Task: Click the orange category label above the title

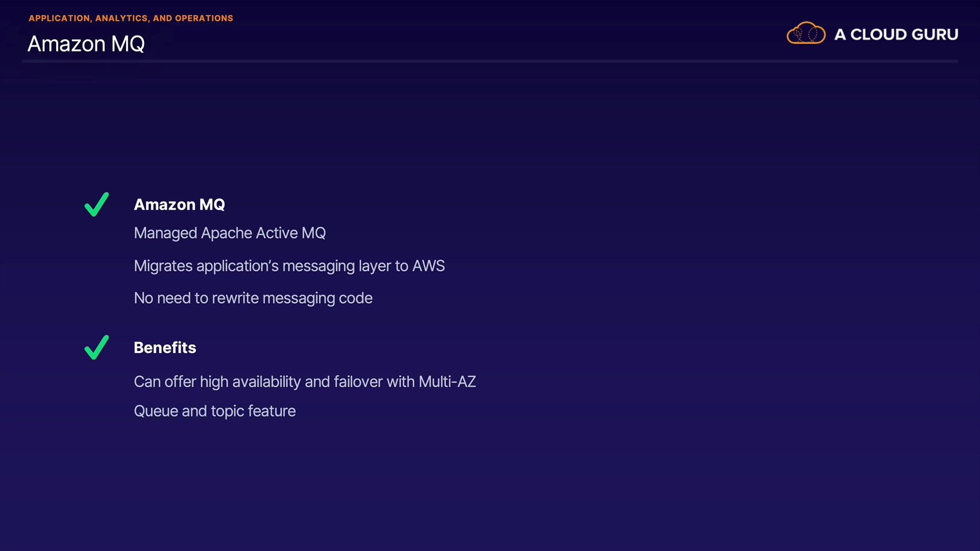Action: click(x=131, y=18)
